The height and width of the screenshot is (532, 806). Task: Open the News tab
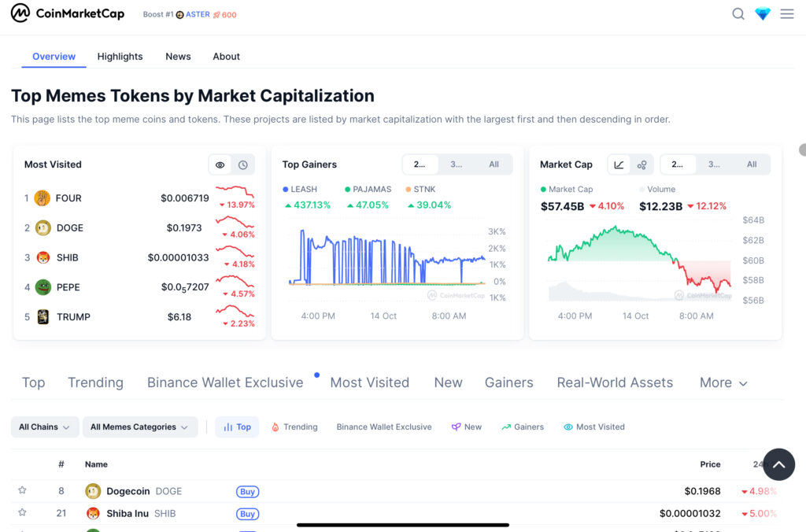click(178, 57)
